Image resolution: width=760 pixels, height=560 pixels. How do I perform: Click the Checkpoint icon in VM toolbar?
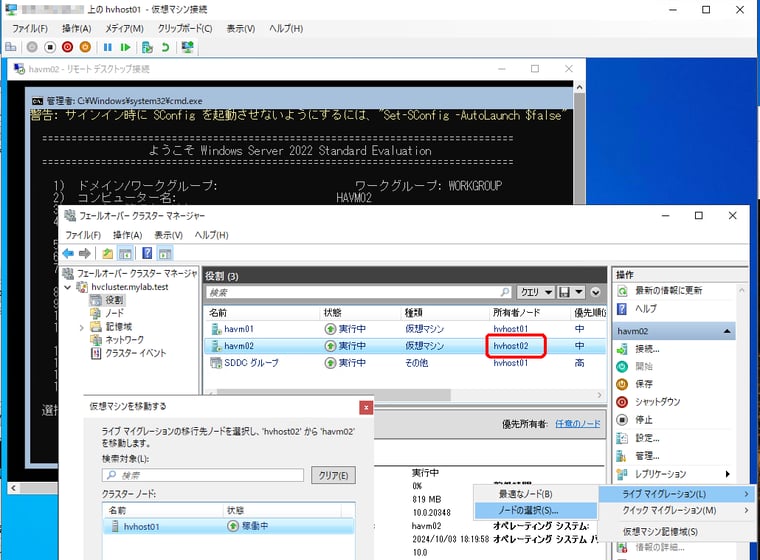[x=147, y=47]
